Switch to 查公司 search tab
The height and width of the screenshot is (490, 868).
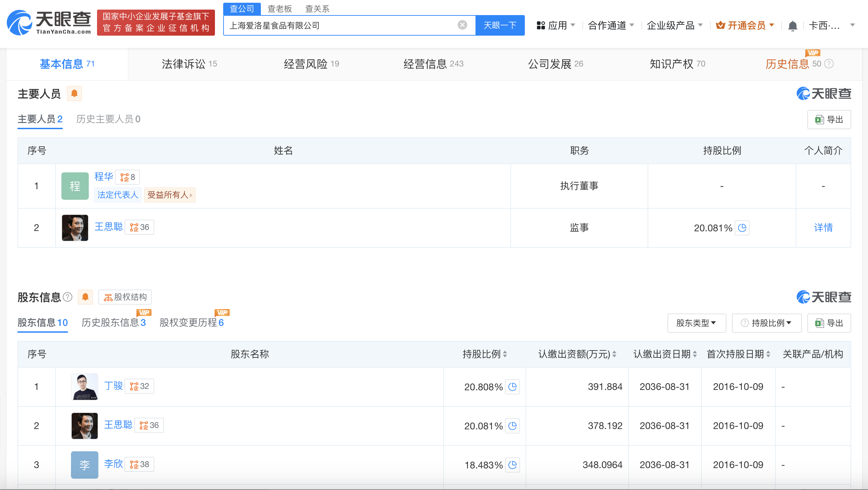(242, 9)
